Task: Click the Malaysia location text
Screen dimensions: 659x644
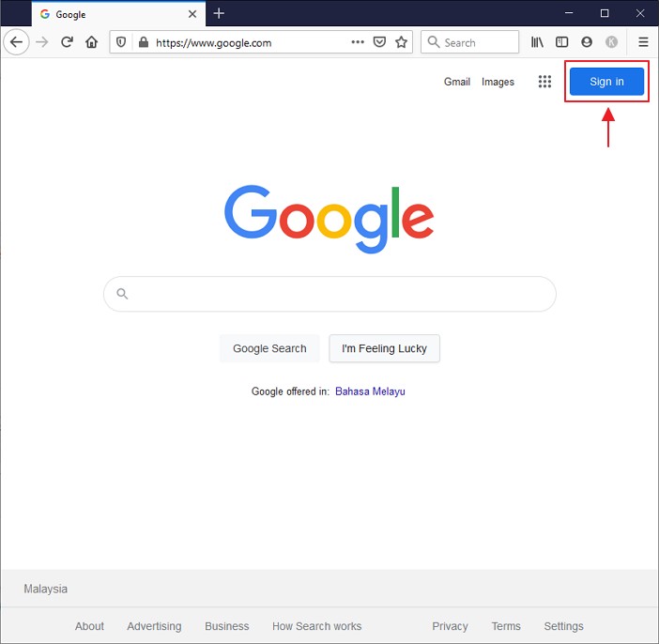Action: click(x=45, y=589)
